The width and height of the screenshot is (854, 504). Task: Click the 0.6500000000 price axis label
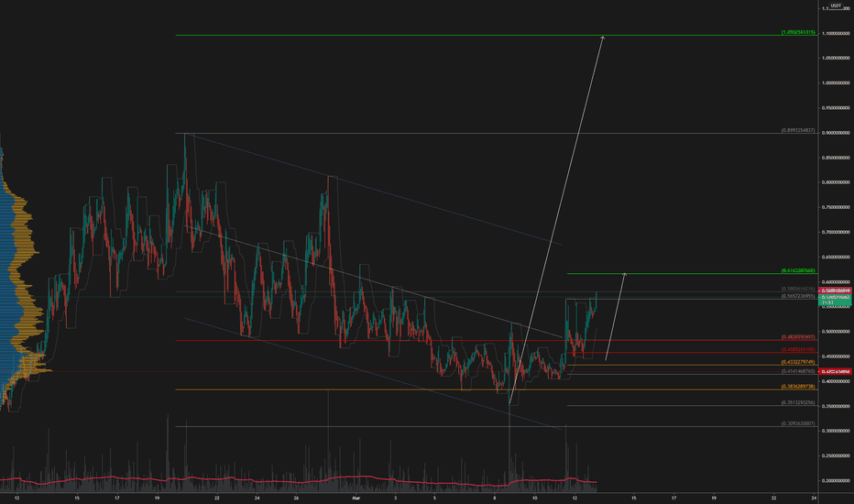(x=836, y=257)
